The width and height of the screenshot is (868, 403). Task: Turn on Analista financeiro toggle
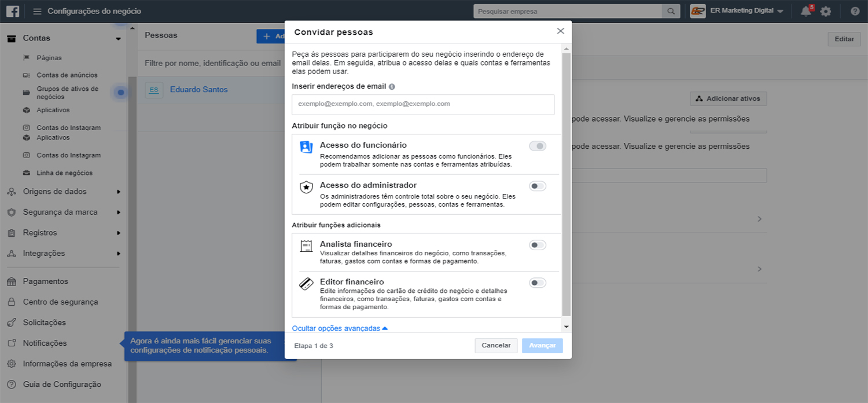[x=538, y=245]
